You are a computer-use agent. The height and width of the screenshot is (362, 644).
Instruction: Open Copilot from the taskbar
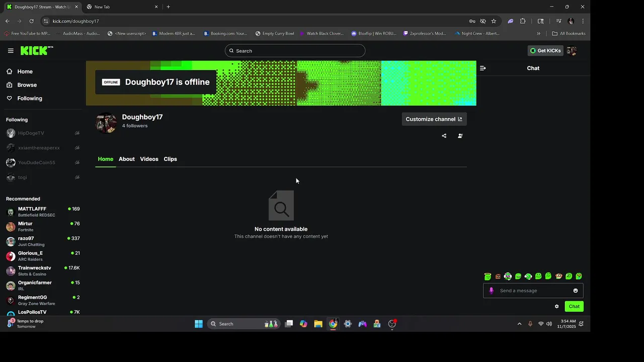pyautogui.click(x=303, y=324)
